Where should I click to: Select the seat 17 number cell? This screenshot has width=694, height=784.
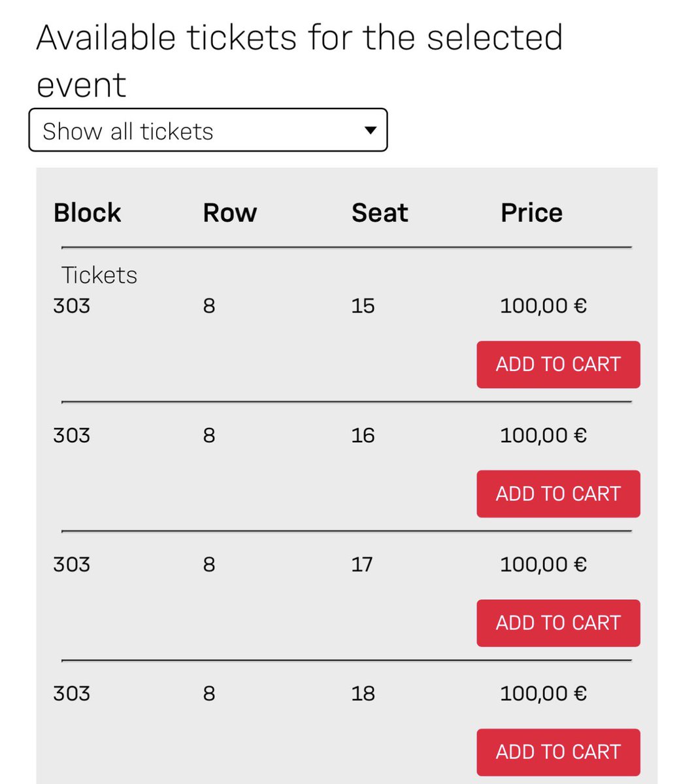(x=361, y=564)
